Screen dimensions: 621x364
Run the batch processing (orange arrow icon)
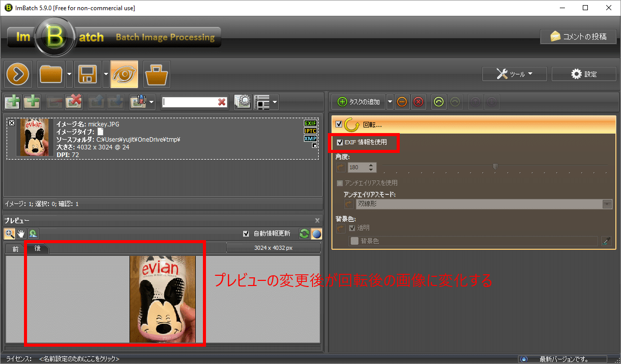click(x=18, y=74)
